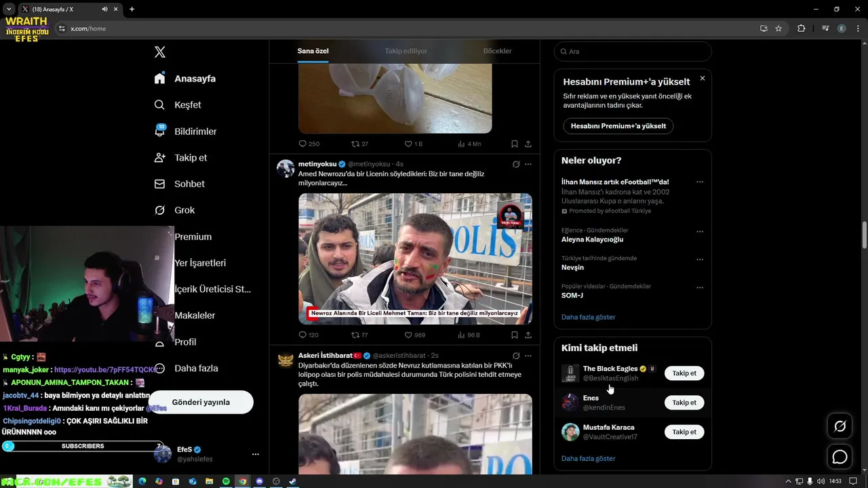Open options for SOM-J trend
This screenshot has height=488, width=868.
point(700,287)
